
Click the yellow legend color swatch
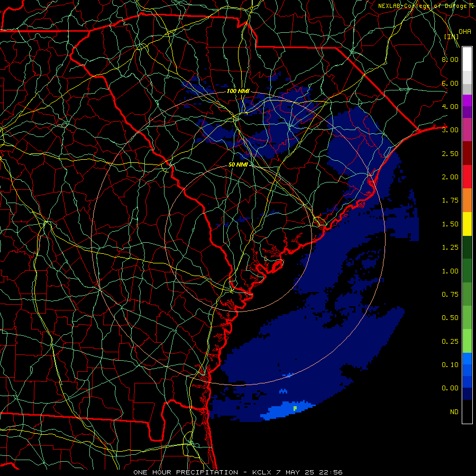pos(467,224)
